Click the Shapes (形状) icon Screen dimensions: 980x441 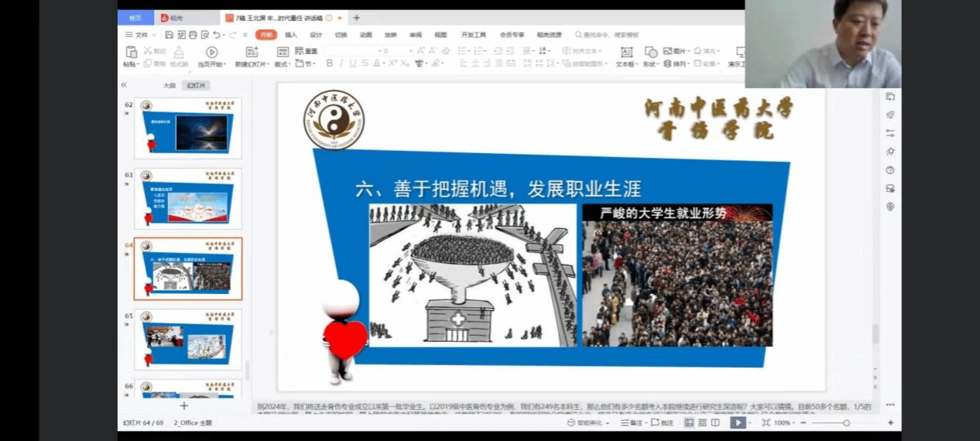pos(651,52)
